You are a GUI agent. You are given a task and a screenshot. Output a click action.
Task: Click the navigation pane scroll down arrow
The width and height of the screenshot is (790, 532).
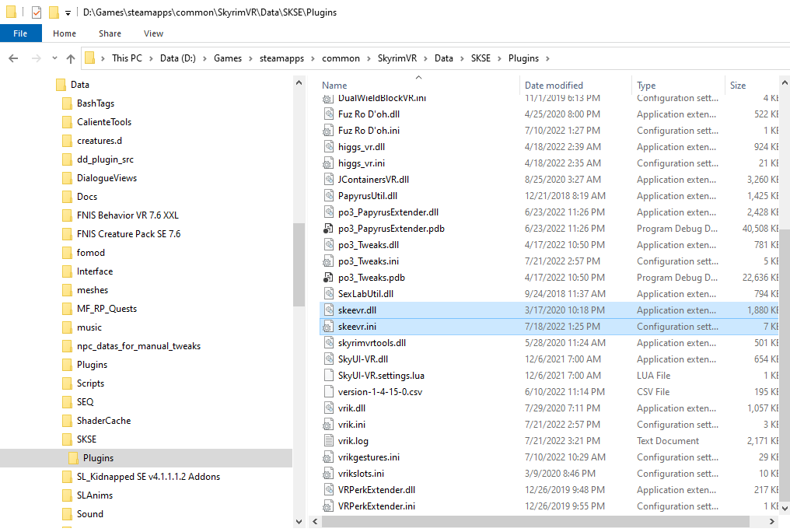pyautogui.click(x=299, y=522)
